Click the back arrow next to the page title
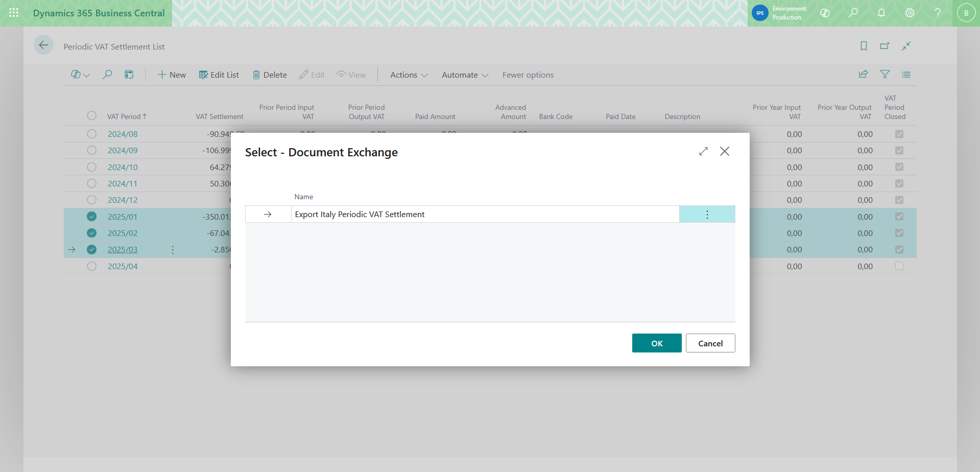The image size is (980, 472). pos(44,45)
